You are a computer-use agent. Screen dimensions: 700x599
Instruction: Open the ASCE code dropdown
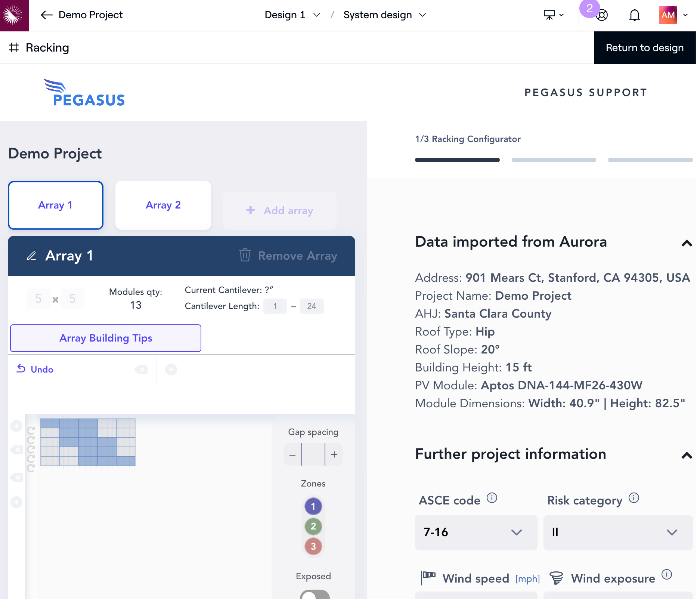point(476,532)
